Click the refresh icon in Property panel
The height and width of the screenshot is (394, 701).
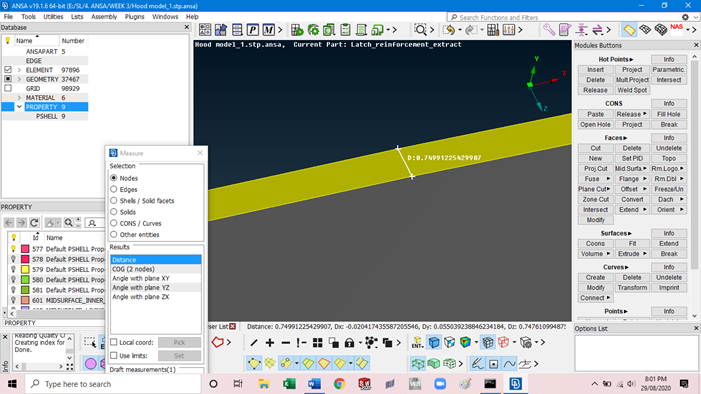tap(34, 223)
